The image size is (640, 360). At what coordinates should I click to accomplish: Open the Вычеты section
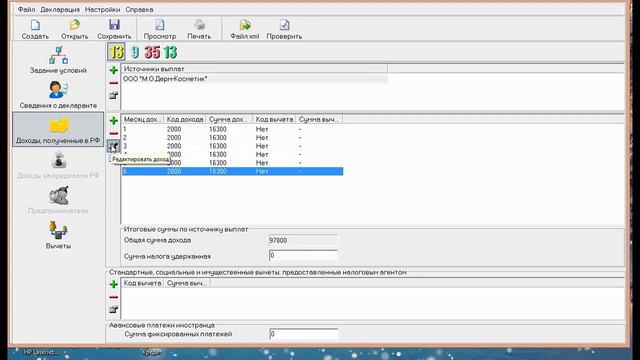[x=58, y=236]
